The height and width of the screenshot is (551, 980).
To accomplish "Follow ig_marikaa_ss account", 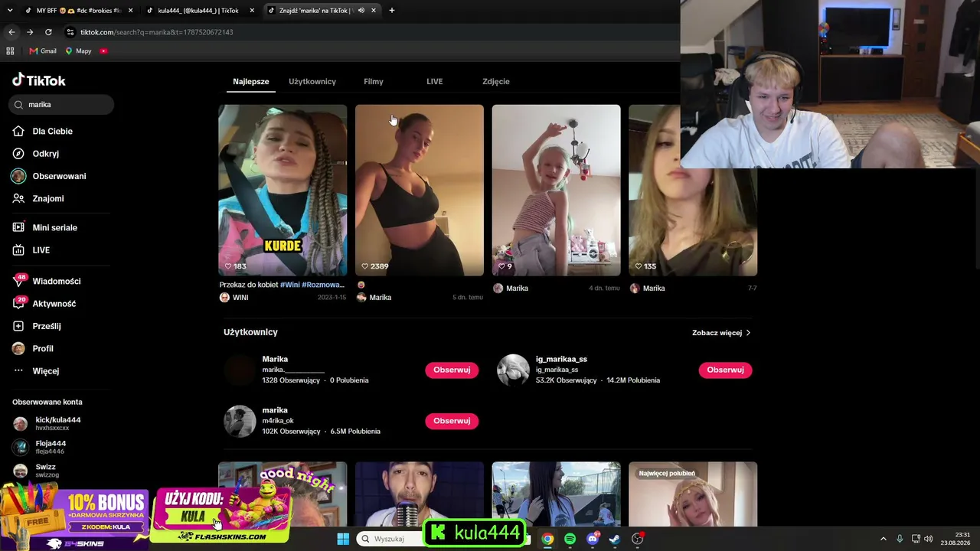I will (725, 370).
